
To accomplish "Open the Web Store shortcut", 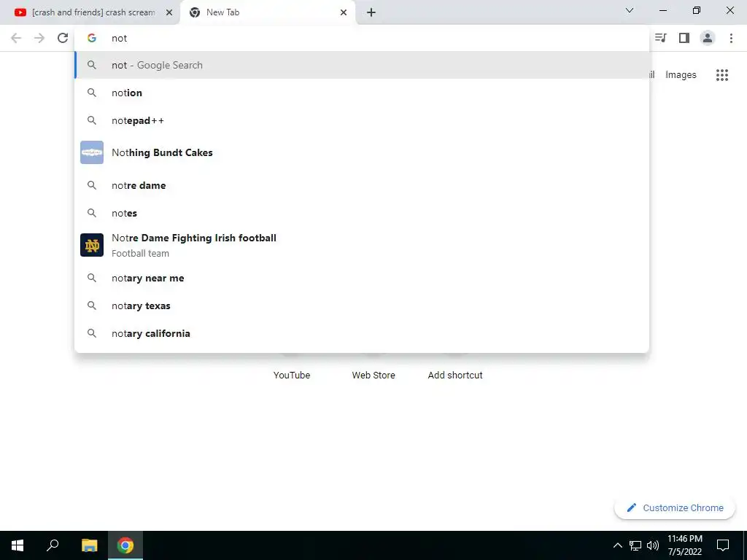I will tap(373, 375).
